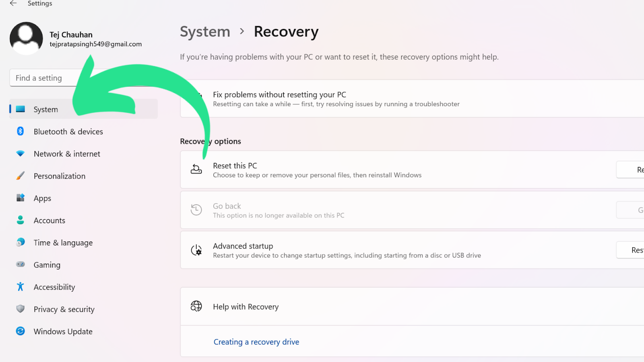
Task: Click the Accounts person icon
Action: pyautogui.click(x=21, y=220)
